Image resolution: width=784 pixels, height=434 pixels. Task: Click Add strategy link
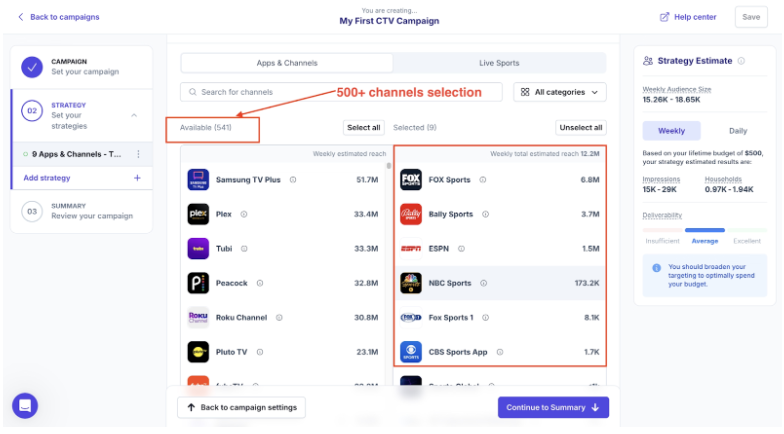47,178
